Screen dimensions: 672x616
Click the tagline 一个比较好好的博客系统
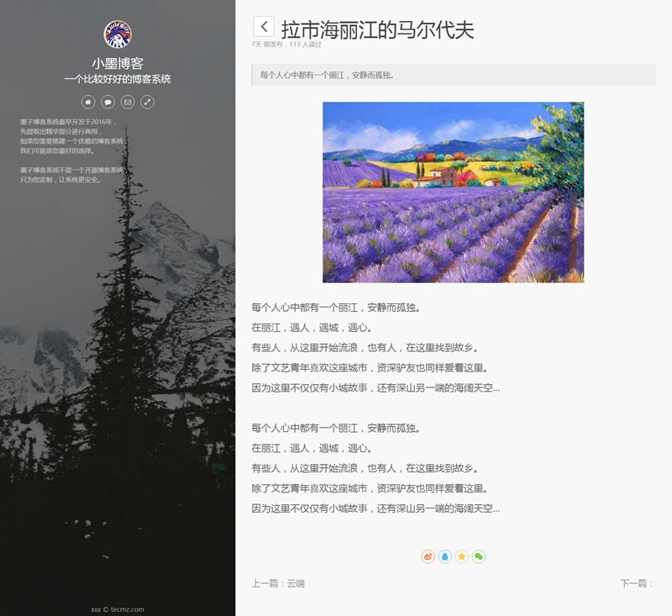118,79
